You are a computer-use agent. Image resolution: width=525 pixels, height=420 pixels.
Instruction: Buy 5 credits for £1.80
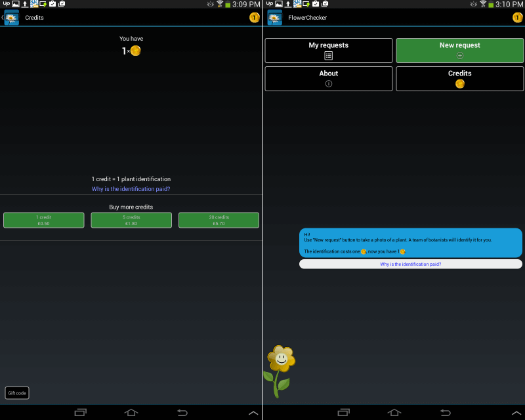131,220
